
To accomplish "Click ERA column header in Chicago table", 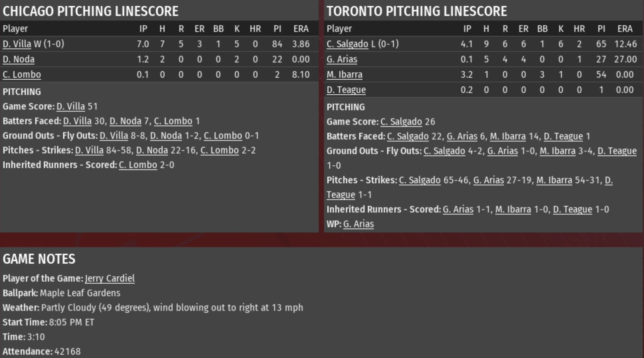I will click(301, 29).
